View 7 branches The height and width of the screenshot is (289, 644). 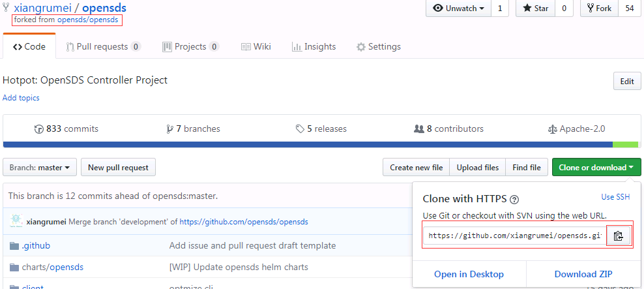point(193,129)
